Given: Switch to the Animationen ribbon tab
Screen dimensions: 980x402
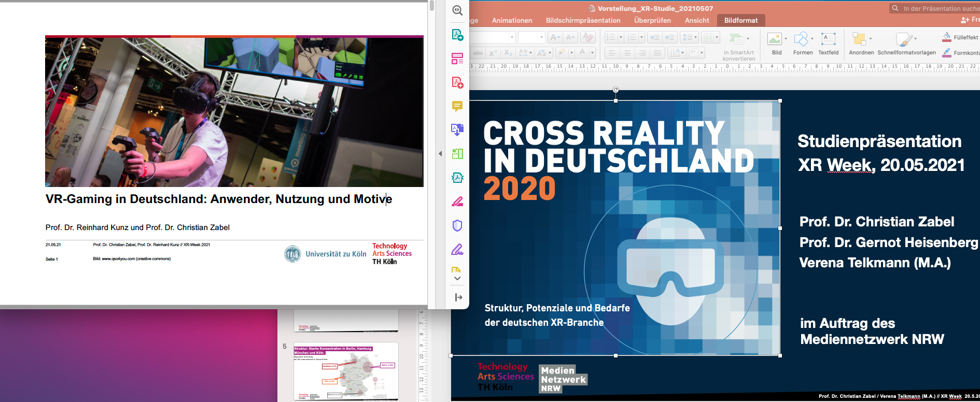Looking at the screenshot, I should (512, 20).
